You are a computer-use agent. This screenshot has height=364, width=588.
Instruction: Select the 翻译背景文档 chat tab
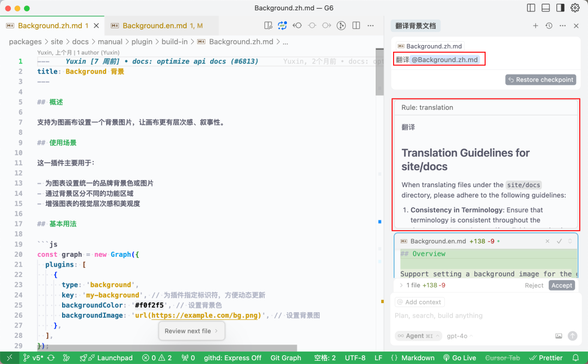415,26
